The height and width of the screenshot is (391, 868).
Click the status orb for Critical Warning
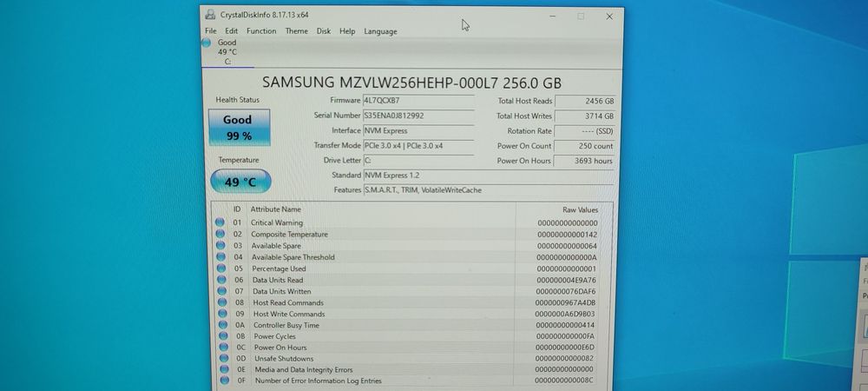click(220, 222)
